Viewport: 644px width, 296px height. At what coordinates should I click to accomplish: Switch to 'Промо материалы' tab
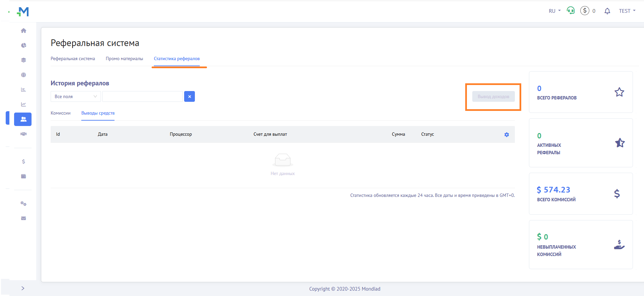124,59
